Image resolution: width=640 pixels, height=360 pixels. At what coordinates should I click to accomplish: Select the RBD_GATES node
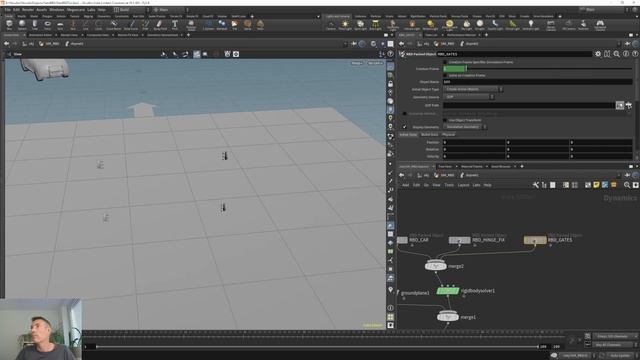point(535,240)
